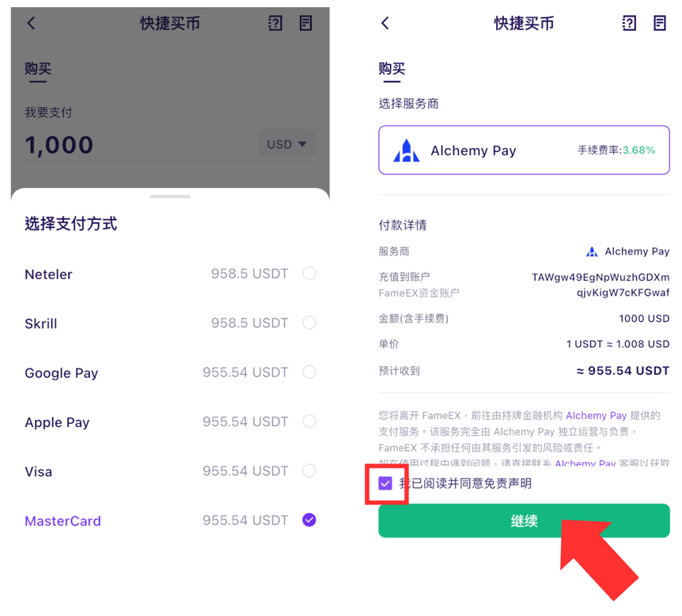Click 选择服务商 section label
Screen dimensions: 682x616
click(x=409, y=104)
